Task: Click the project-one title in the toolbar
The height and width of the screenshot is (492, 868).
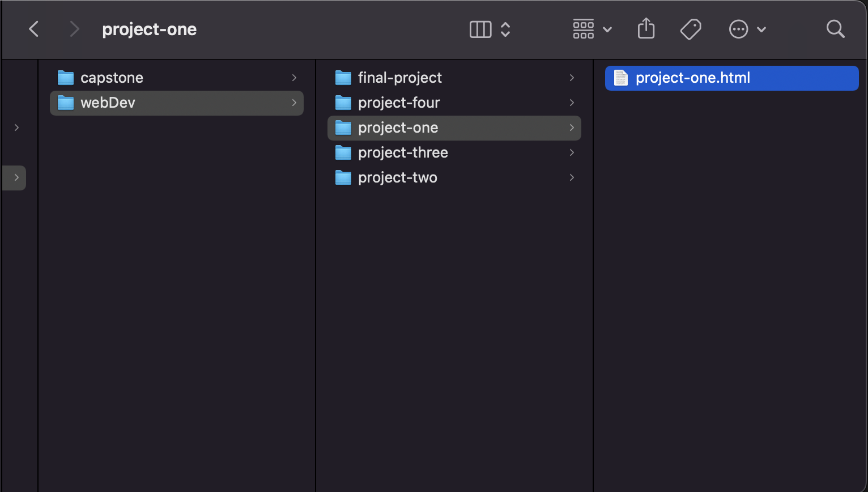Action: point(149,29)
